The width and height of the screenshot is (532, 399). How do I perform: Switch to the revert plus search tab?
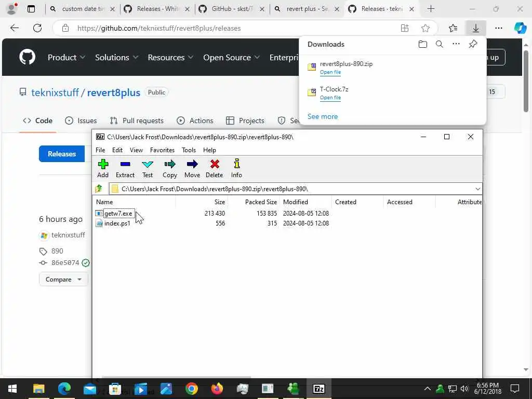307,9
